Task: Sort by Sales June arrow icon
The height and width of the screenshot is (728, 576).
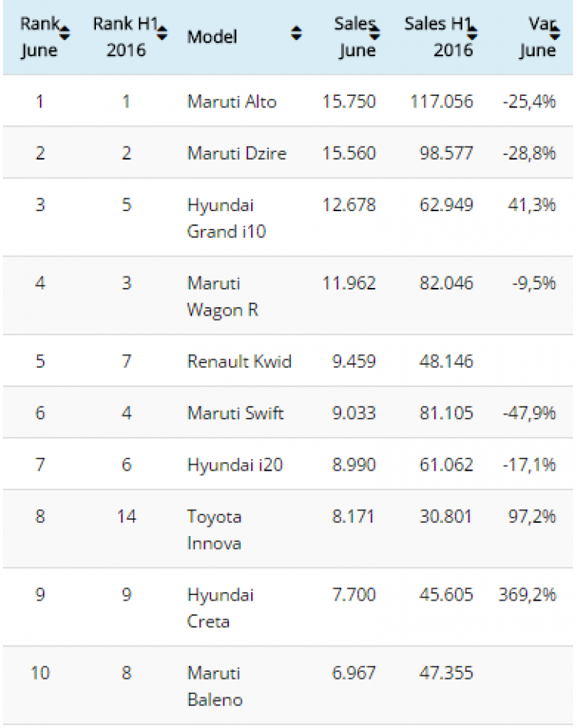Action: 375,33
